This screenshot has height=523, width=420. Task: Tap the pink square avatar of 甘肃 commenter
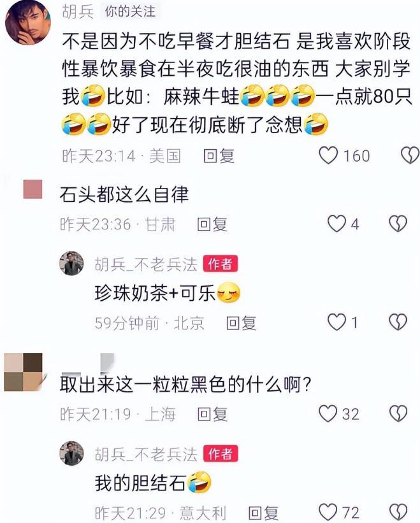tap(33, 189)
